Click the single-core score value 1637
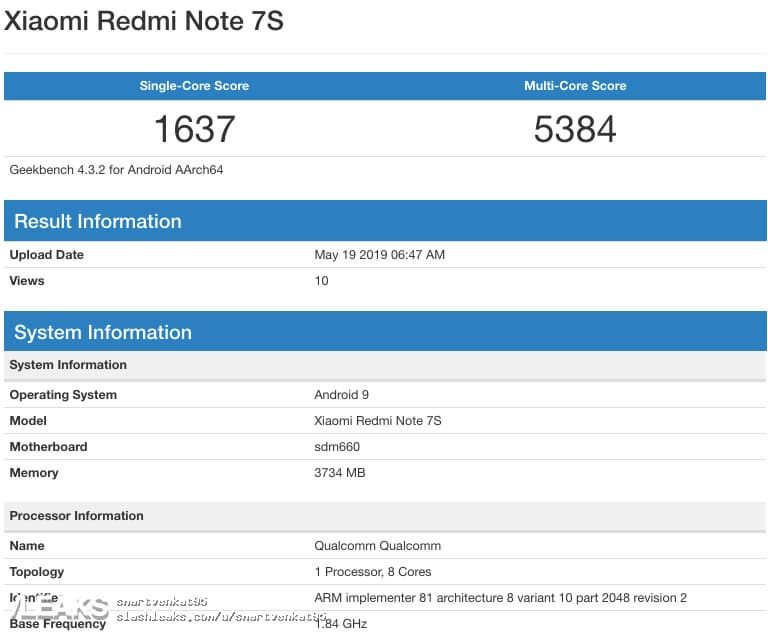The width and height of the screenshot is (768, 639). 194,129
